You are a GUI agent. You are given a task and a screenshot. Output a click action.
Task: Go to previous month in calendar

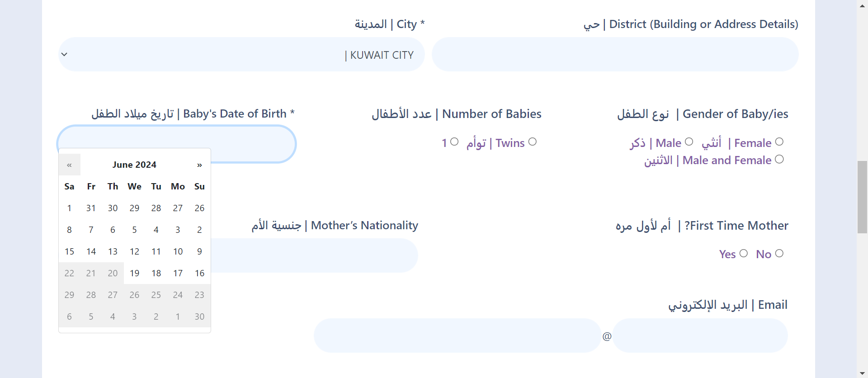coord(69,165)
